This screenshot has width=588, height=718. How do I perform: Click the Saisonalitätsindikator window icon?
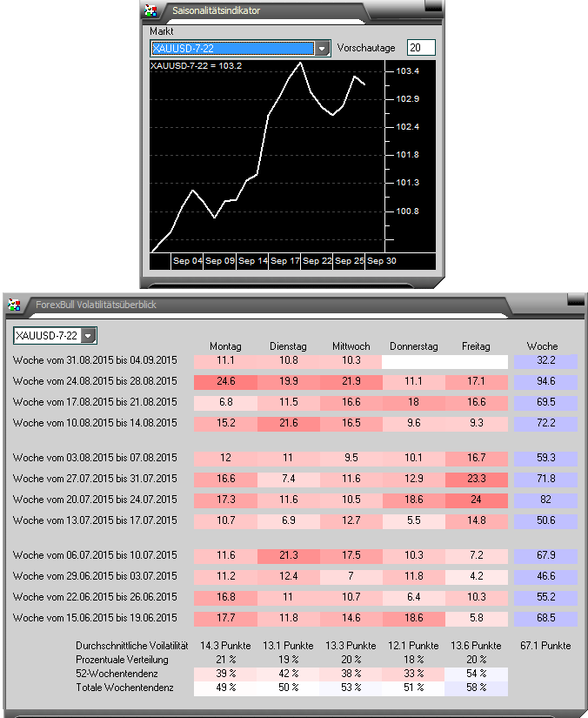pos(151,10)
